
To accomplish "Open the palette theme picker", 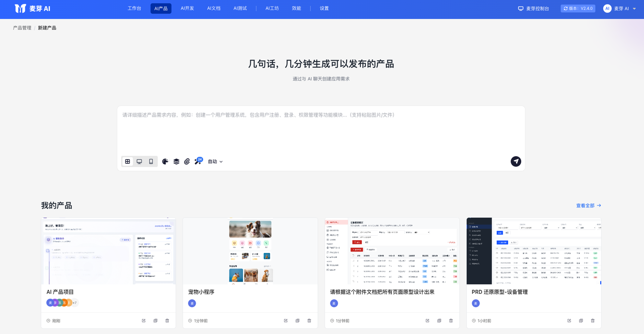I will [166, 162].
